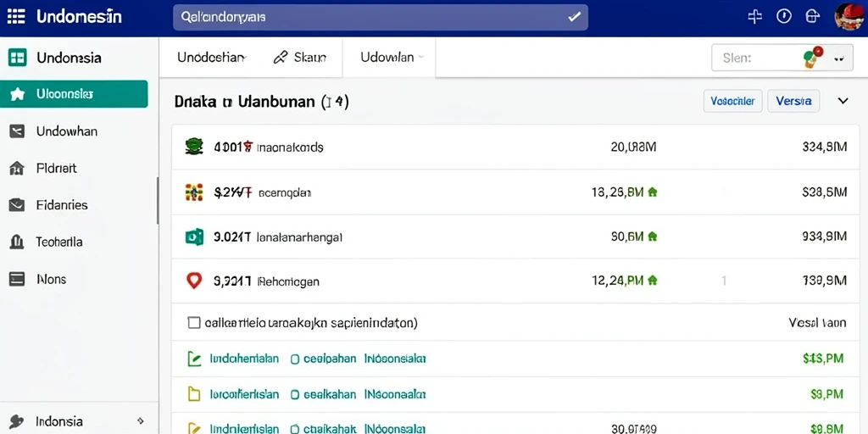868x434 pixels.
Task: Click the Undowhan envelope sidebar icon
Action: click(x=17, y=131)
